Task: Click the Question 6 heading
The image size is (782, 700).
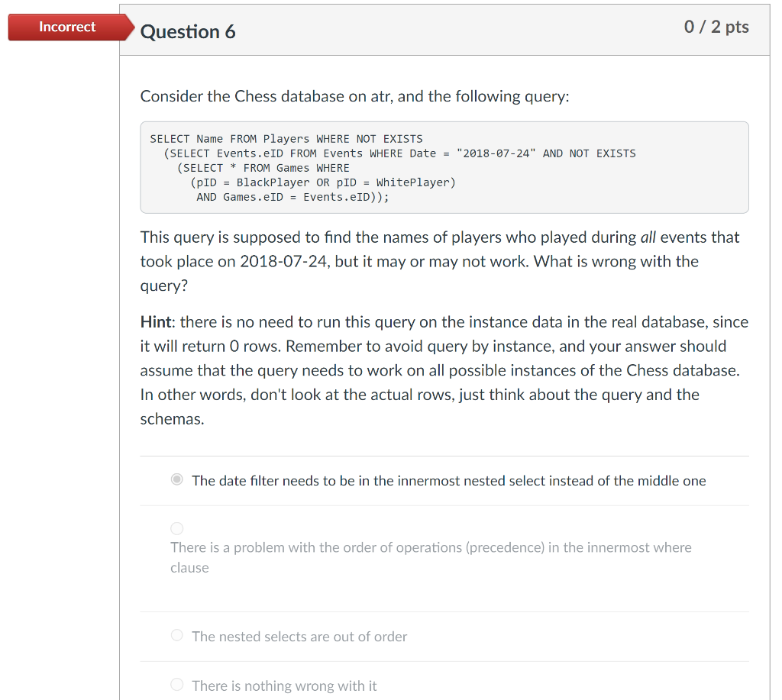Action: click(x=188, y=32)
